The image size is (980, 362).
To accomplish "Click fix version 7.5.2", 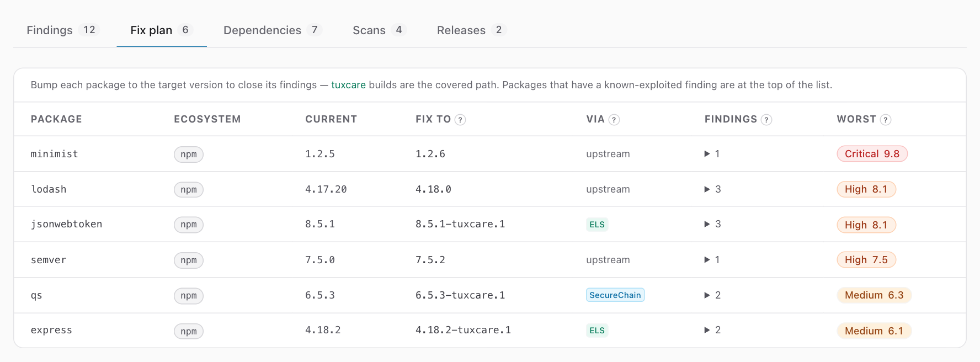I will tap(430, 260).
